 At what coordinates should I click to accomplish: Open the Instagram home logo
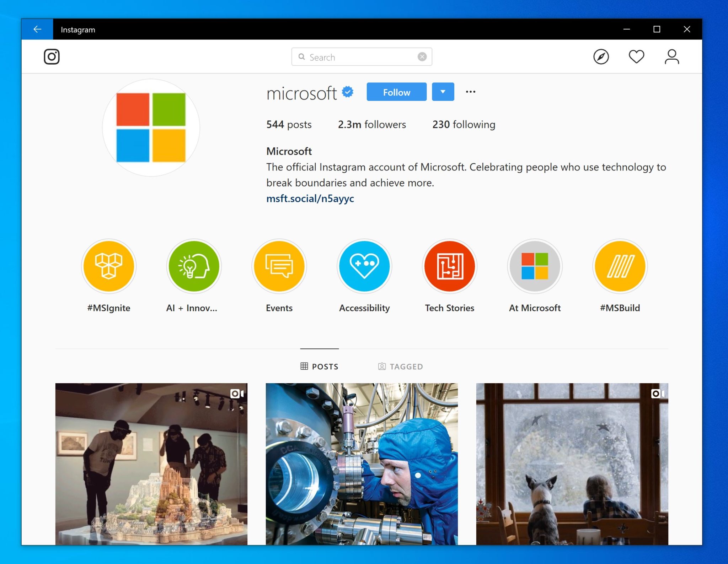pos(52,56)
